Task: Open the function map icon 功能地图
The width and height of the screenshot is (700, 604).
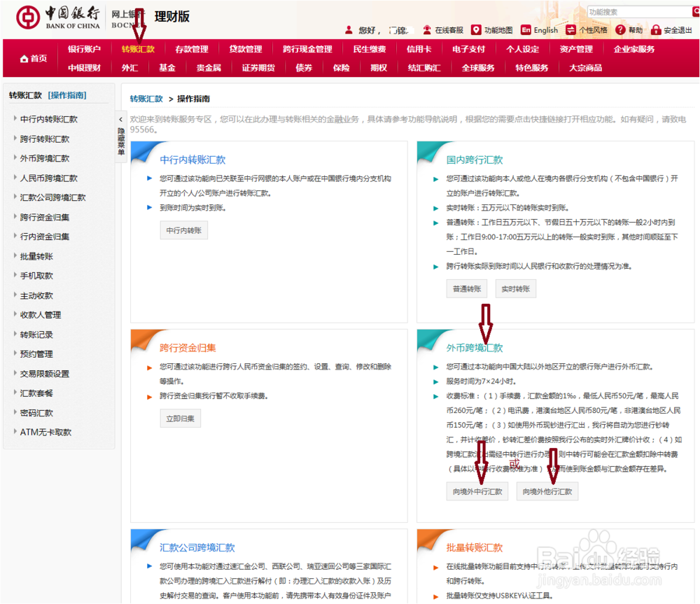Action: point(476,30)
